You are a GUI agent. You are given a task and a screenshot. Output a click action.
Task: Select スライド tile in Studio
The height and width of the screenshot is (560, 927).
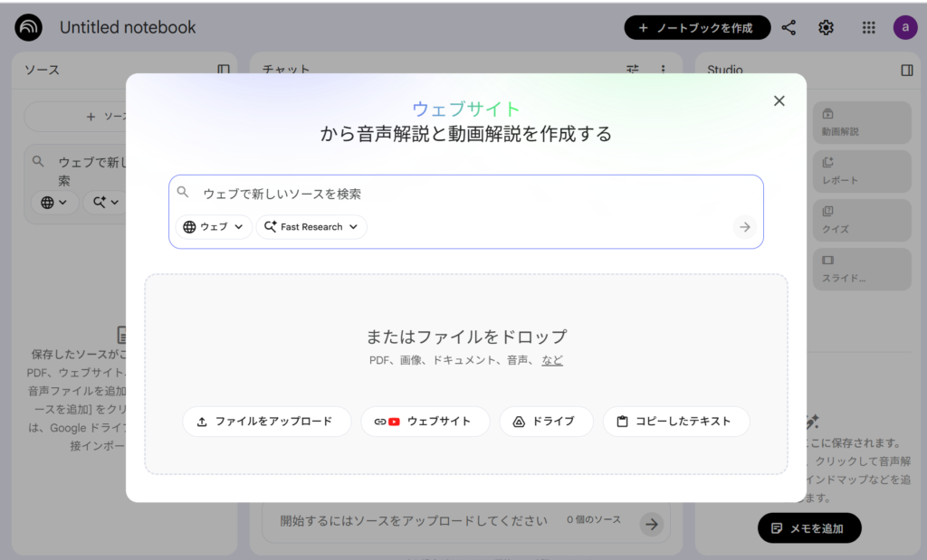(862, 270)
